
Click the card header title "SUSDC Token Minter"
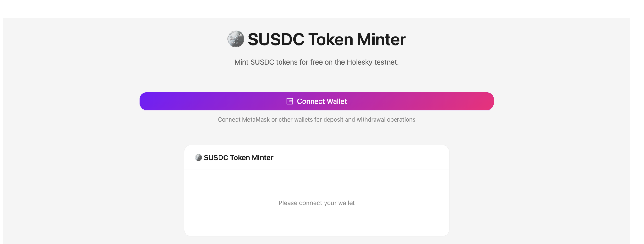[x=238, y=158]
